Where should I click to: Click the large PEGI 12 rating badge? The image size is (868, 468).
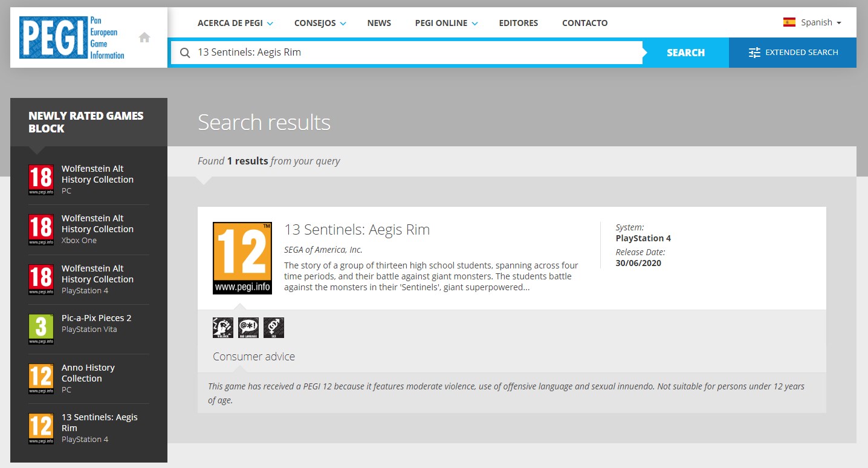click(x=242, y=258)
